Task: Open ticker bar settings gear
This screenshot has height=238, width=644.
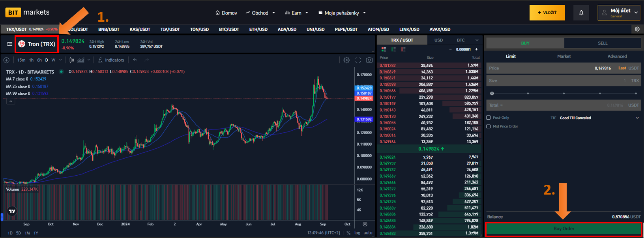Action: tap(637, 29)
